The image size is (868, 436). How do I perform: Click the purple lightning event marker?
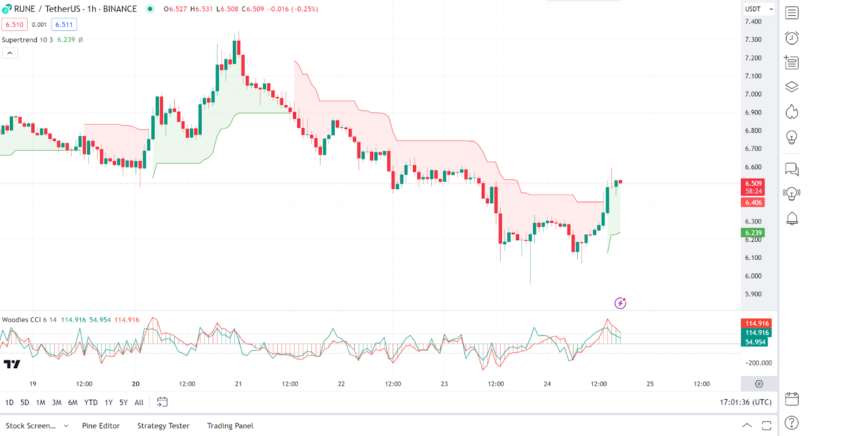620,303
